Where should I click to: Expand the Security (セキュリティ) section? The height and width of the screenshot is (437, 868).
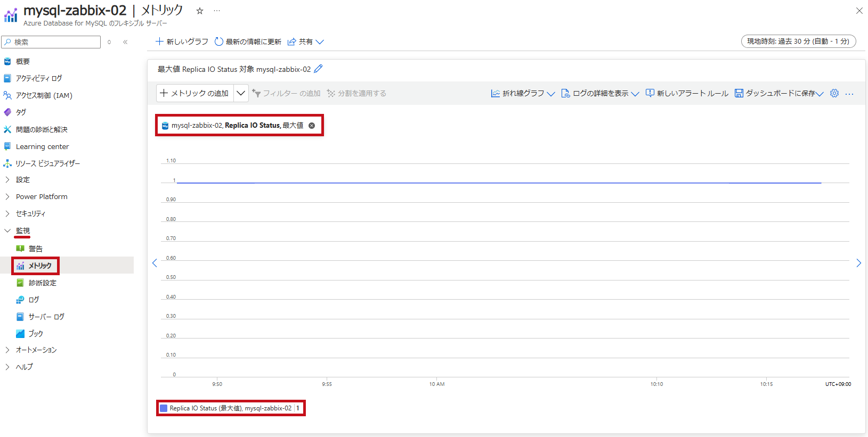(30, 213)
